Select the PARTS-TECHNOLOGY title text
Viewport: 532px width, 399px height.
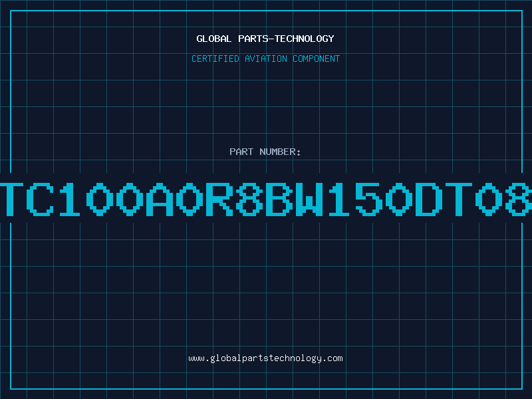click(286, 39)
